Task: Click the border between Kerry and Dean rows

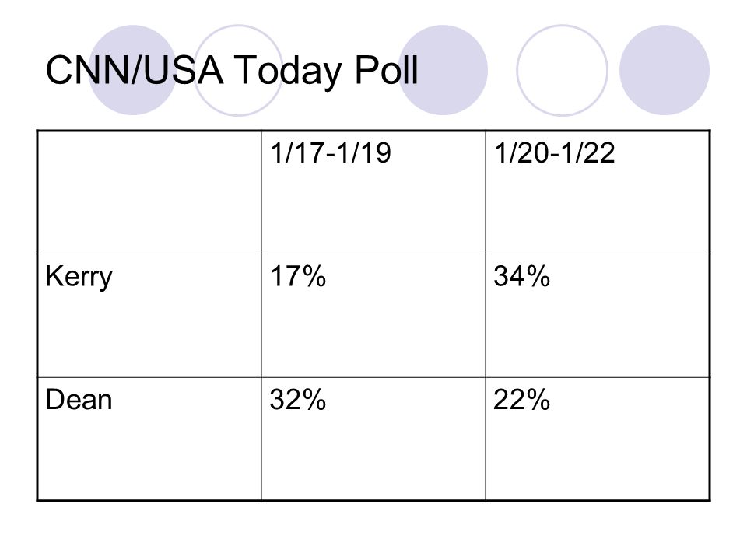Action: click(373, 378)
